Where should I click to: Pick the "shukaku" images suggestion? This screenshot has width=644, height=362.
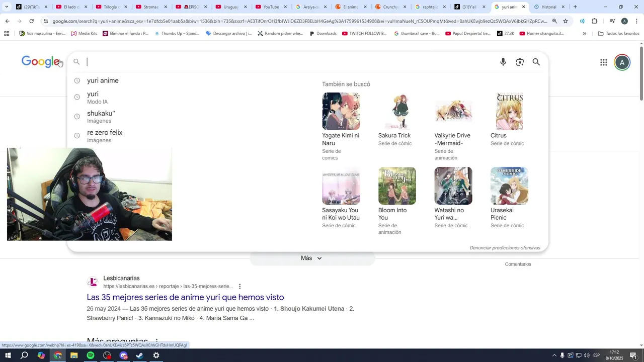(101, 117)
